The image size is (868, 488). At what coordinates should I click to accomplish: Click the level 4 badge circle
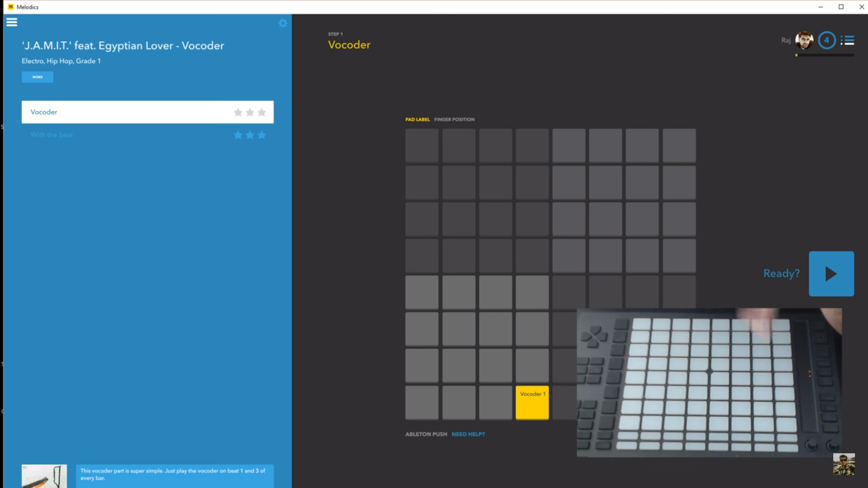click(827, 40)
